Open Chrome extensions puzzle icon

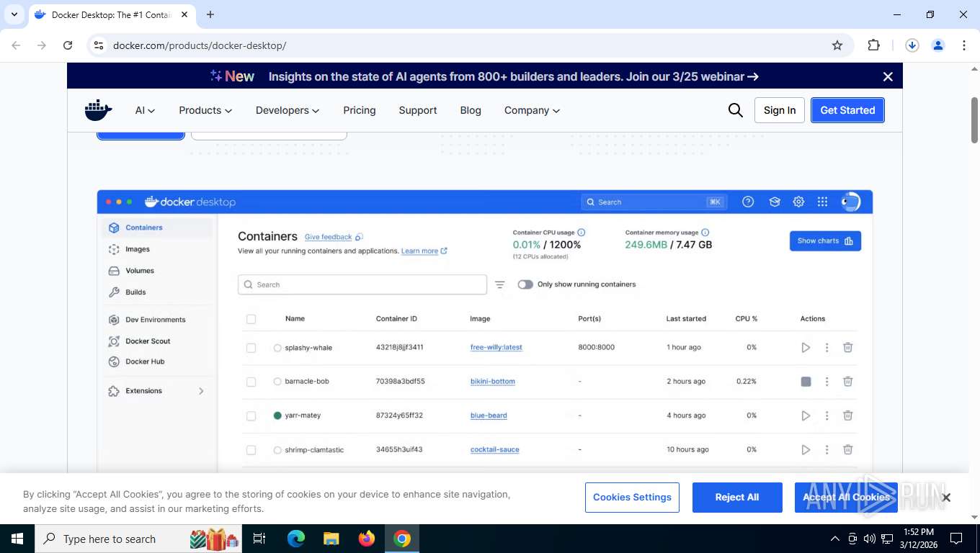873,45
